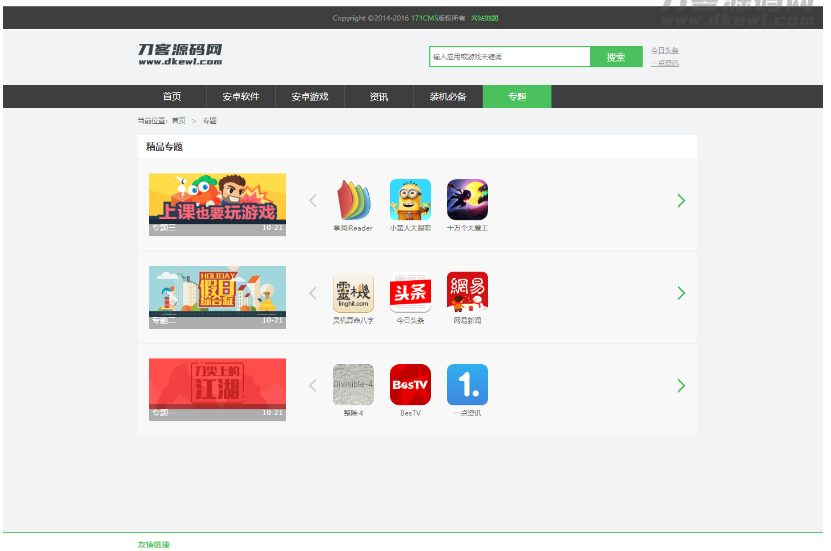Open the Divisible-4 game icon
This screenshot has height=551, width=831.
click(353, 385)
